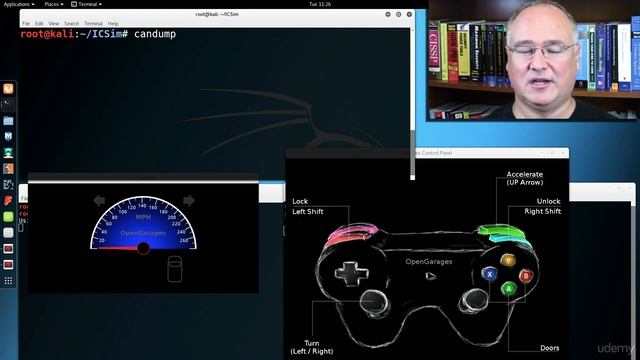Open the View menu in terminal

(53, 24)
